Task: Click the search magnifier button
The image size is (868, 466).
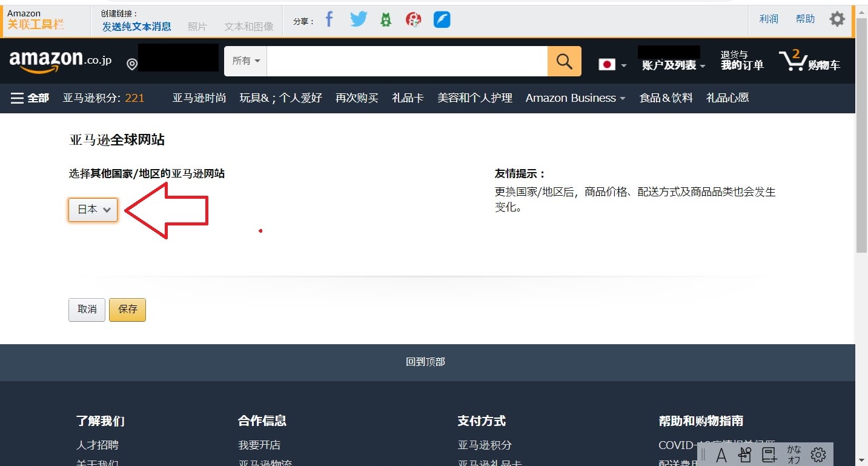Action: [x=564, y=61]
